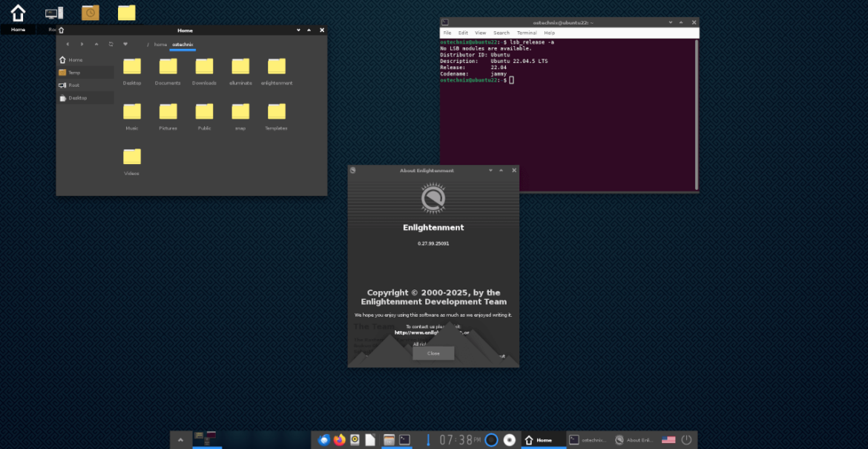
Task: Click the home breadcrumb segment in the path bar
Action: coord(159,44)
